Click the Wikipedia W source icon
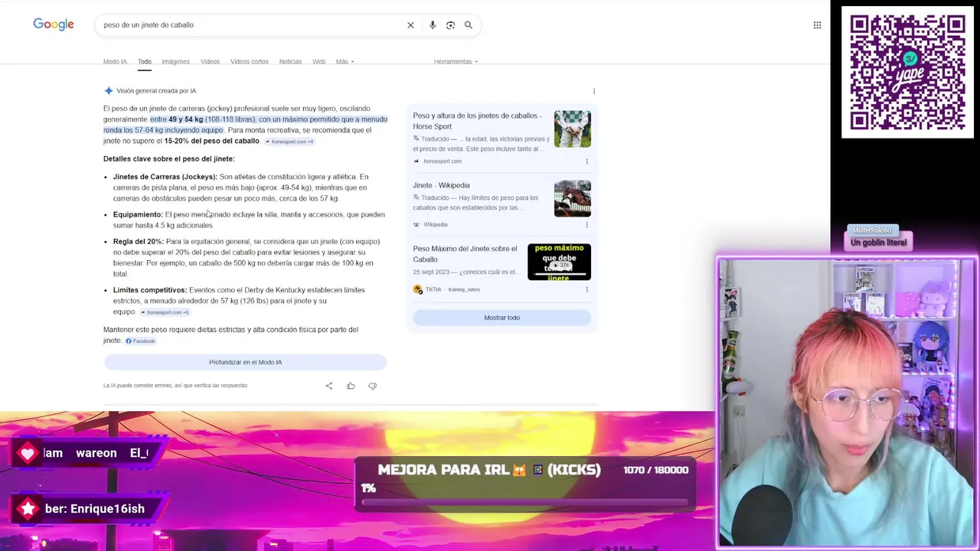This screenshot has width=980, height=551. (x=416, y=225)
